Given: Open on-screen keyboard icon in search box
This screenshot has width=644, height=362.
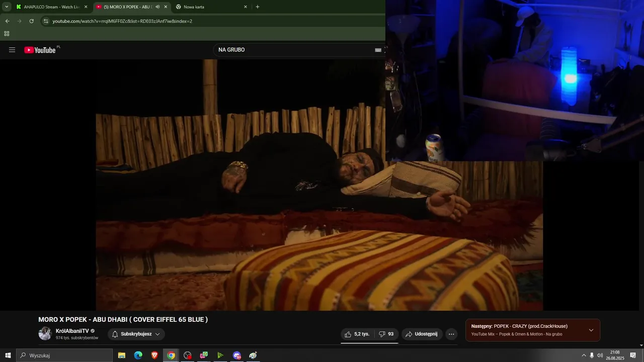Looking at the screenshot, I should (x=378, y=50).
